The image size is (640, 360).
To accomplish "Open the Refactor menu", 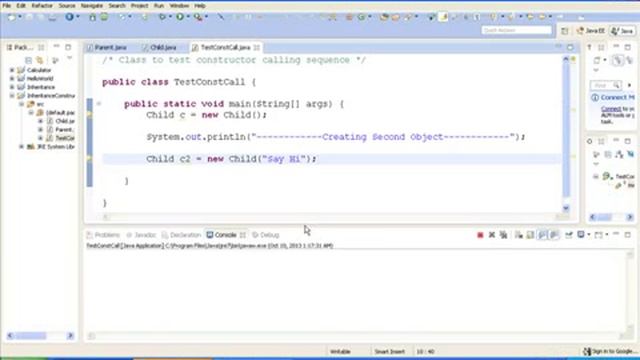I will click(x=42, y=6).
